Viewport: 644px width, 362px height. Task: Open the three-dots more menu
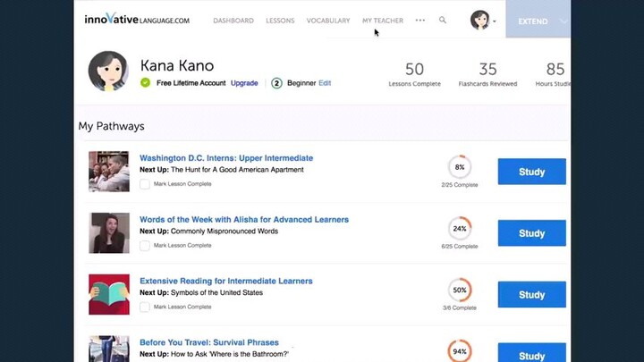[x=420, y=21]
